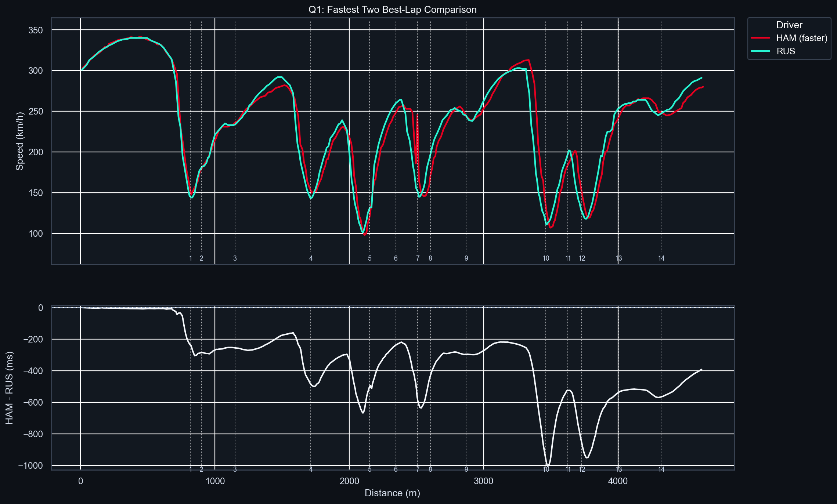Click the red HAM line swatch in legend
The image size is (837, 504).
point(760,38)
